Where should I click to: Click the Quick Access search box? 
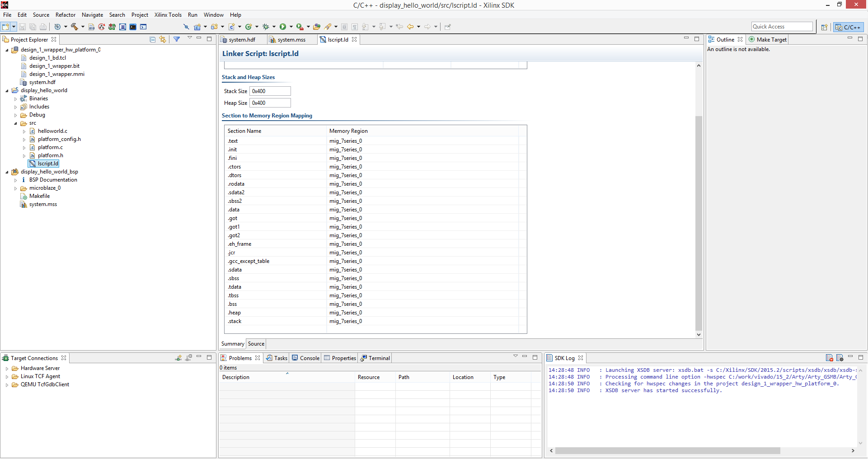(782, 27)
